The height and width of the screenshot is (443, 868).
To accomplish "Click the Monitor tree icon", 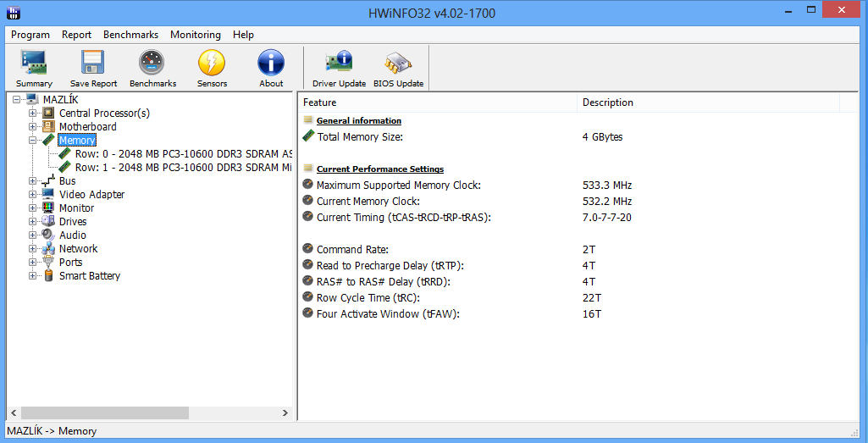I will click(49, 208).
